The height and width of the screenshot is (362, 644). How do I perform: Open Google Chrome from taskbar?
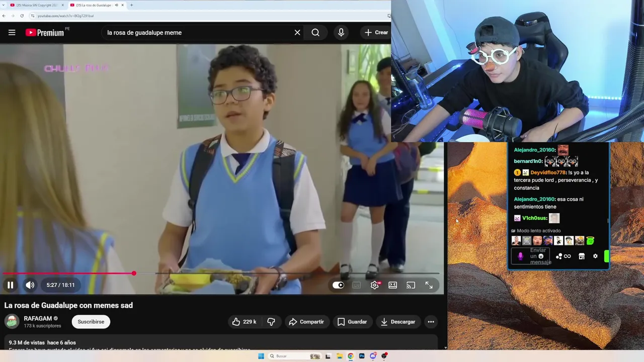click(351, 356)
